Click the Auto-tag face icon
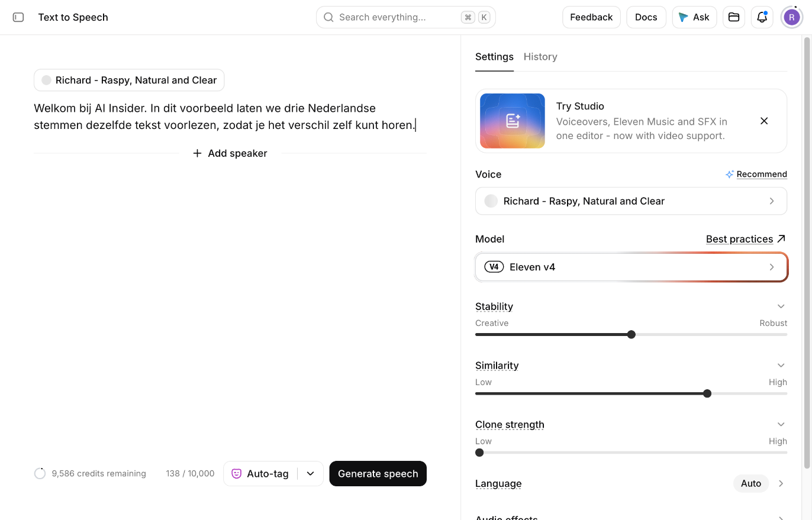 pos(236,474)
